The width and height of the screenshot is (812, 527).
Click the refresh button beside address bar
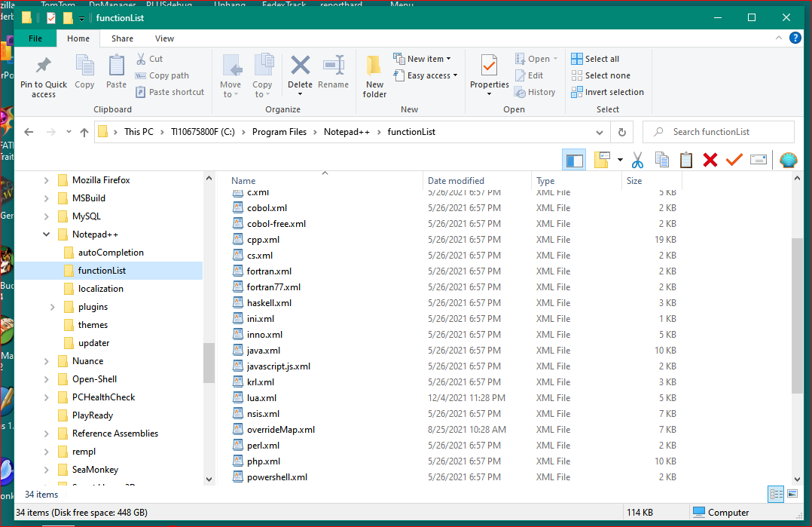click(x=622, y=132)
